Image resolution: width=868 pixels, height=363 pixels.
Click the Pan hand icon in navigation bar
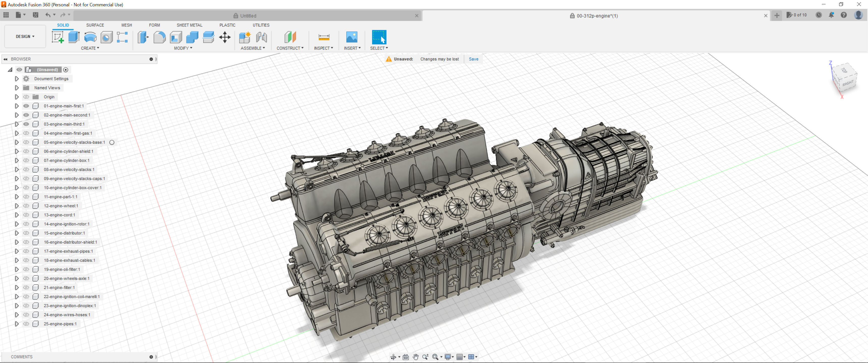click(416, 357)
